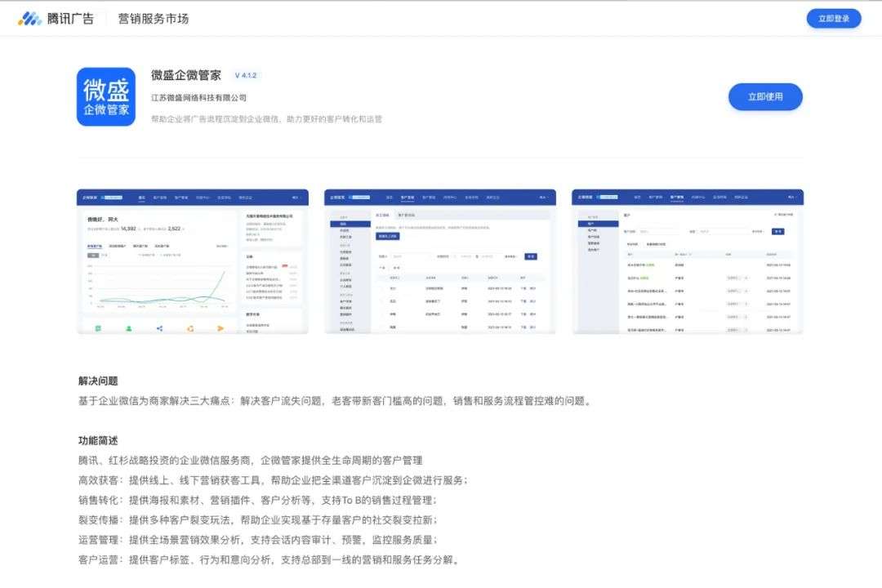Open the middle customer management table screenshot
Viewport: 882px width, 588px height.
point(440,261)
